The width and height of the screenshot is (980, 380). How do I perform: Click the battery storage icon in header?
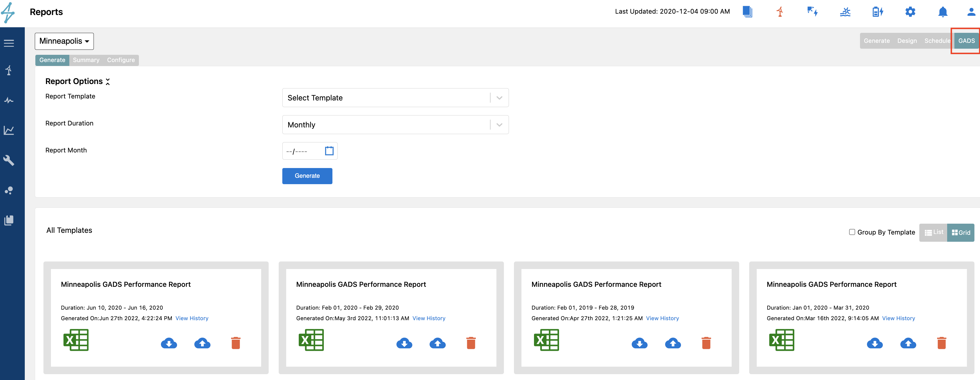(x=877, y=12)
